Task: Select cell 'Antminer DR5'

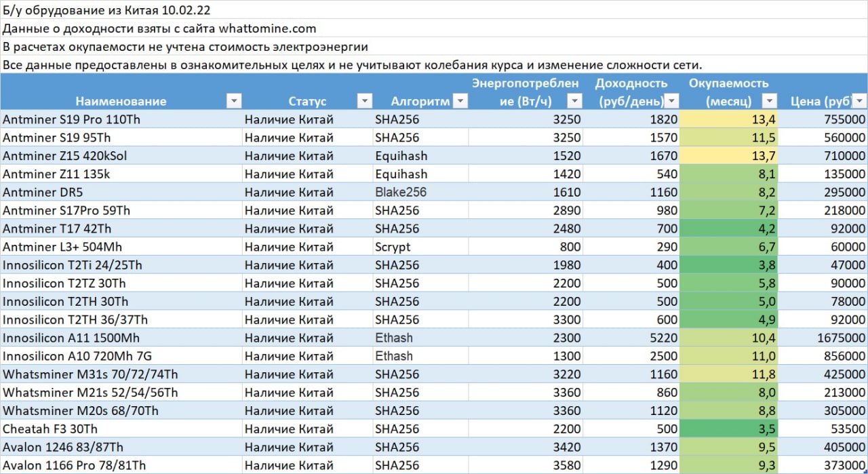Action: 121,192
